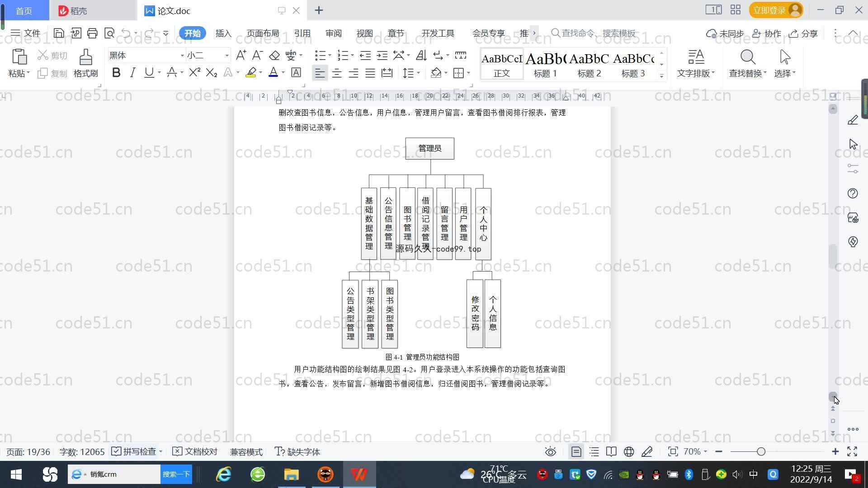Screen dimensions: 868x488
Task: Click the login button 立即登录
Action: (x=776, y=10)
